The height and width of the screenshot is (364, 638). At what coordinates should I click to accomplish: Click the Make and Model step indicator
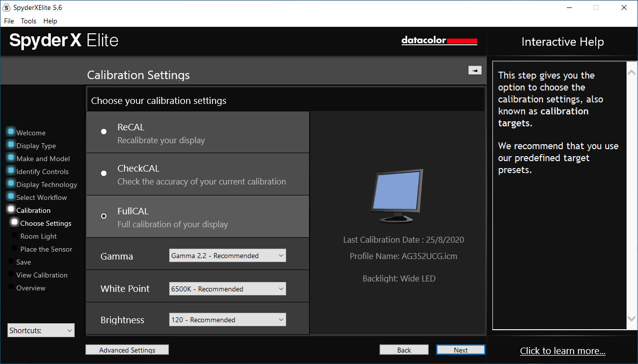click(x=11, y=158)
